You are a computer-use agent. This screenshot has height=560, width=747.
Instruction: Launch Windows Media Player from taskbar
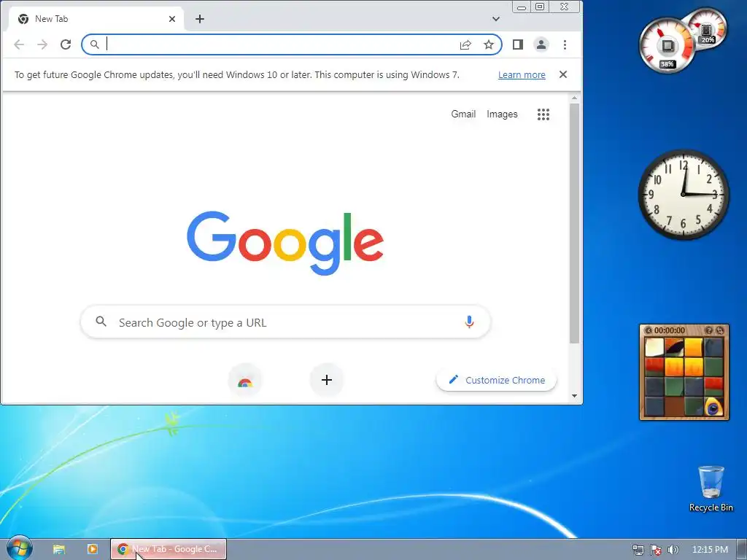tap(93, 549)
